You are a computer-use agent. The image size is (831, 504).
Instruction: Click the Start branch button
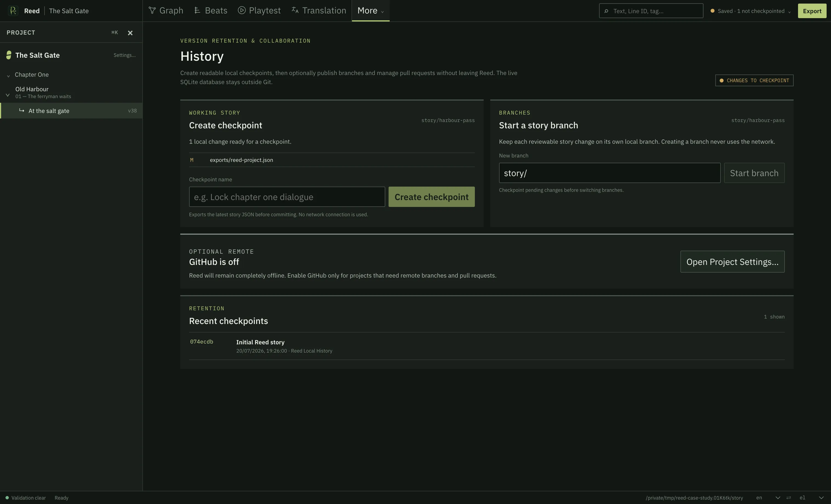754,173
